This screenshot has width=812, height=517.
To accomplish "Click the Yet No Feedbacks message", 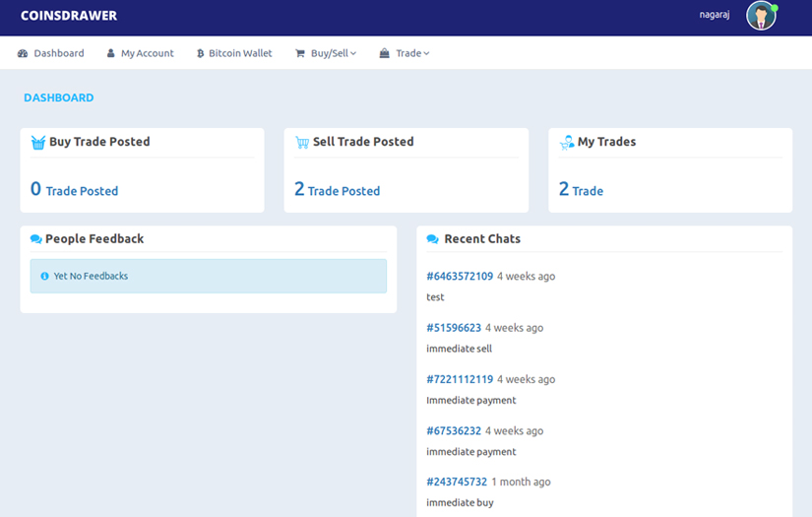I will click(91, 276).
